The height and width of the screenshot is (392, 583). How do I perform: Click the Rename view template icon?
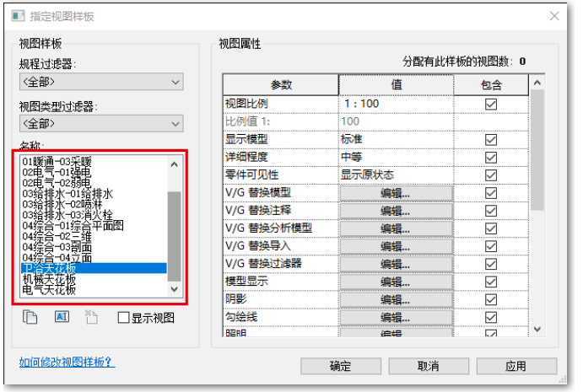tap(61, 317)
